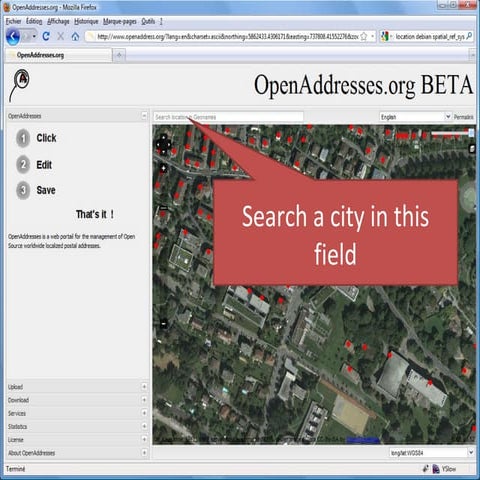The image size is (480, 480).
Task: Zoom out with the map minus button
Action: (x=164, y=323)
